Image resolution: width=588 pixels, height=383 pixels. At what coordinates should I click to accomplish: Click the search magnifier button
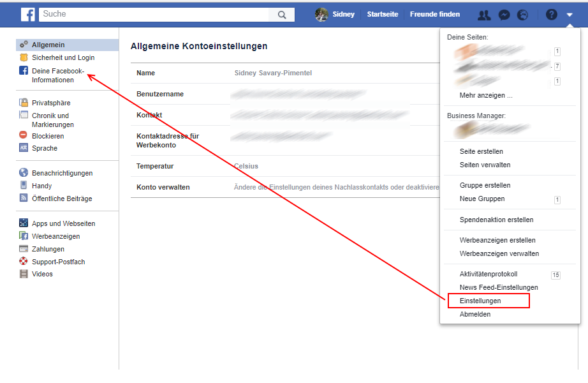[x=282, y=15]
